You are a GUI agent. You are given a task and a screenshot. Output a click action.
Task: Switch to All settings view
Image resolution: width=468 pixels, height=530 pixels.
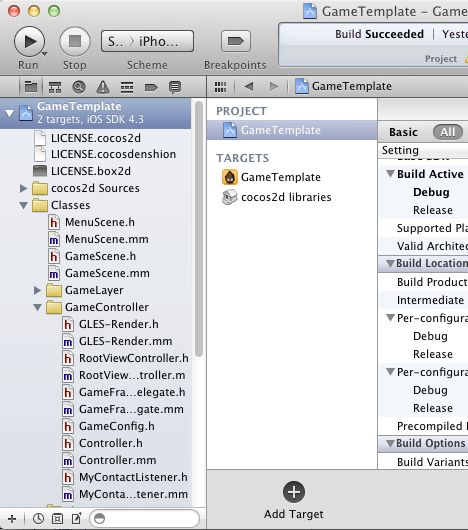[x=448, y=132]
